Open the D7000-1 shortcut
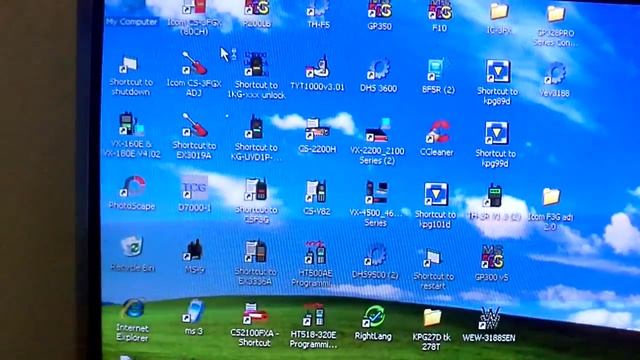The height and width of the screenshot is (360, 640). point(194,194)
